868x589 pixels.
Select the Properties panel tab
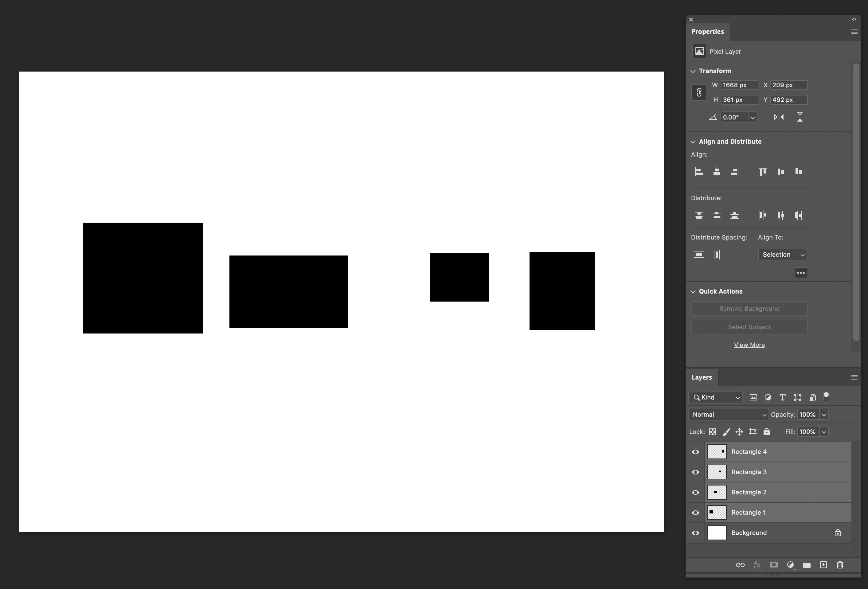click(x=707, y=32)
